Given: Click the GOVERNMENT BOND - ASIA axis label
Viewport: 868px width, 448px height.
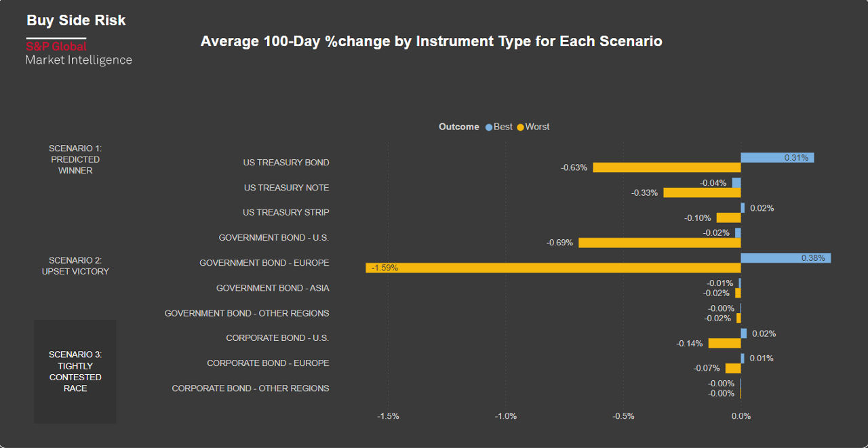Looking at the screenshot, I should 273,288.
